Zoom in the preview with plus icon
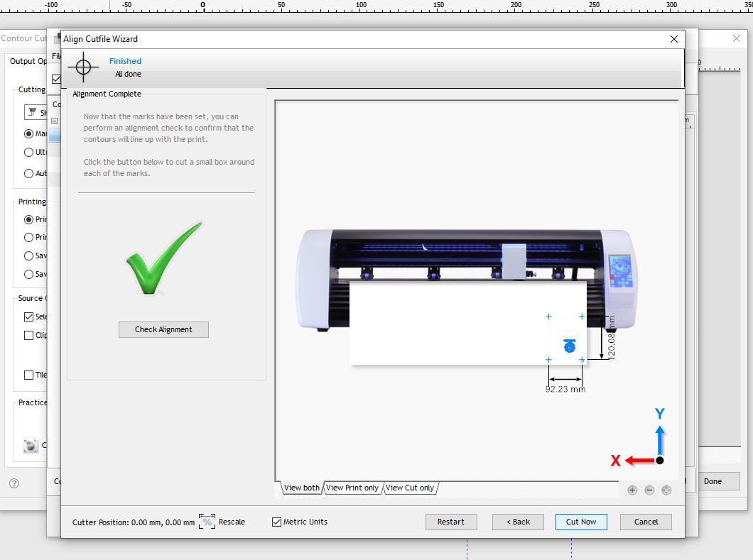 pyautogui.click(x=632, y=490)
